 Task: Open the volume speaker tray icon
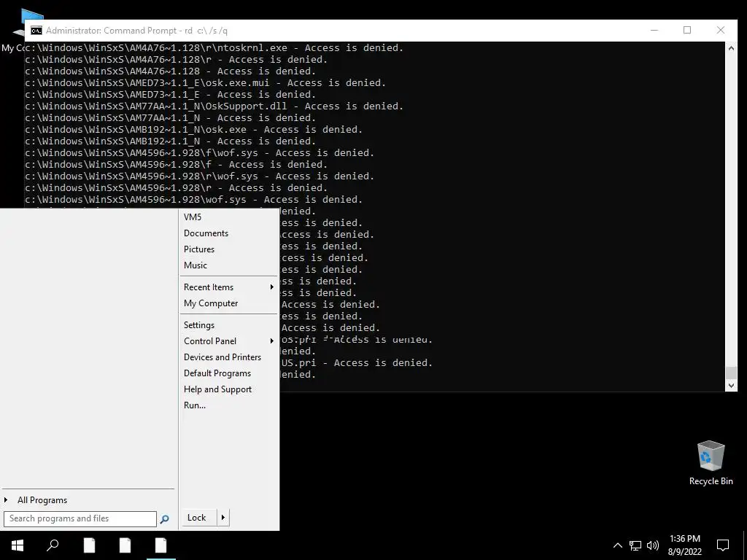[653, 545]
